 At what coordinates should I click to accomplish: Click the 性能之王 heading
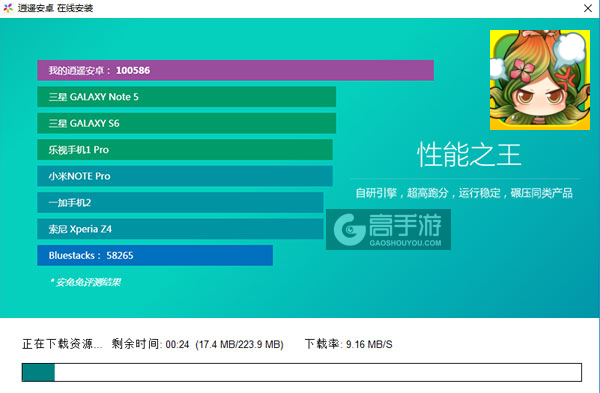(x=469, y=155)
